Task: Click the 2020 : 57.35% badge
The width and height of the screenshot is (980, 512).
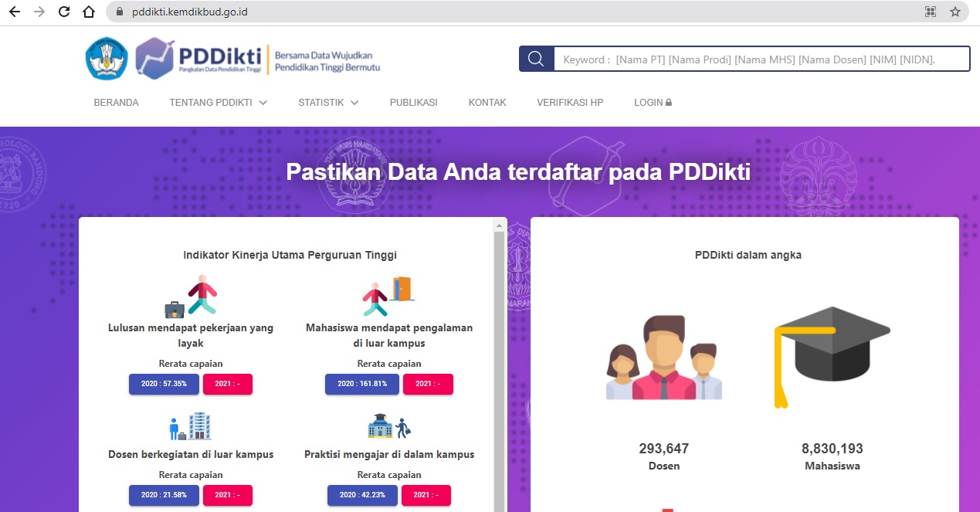Action: (x=164, y=384)
